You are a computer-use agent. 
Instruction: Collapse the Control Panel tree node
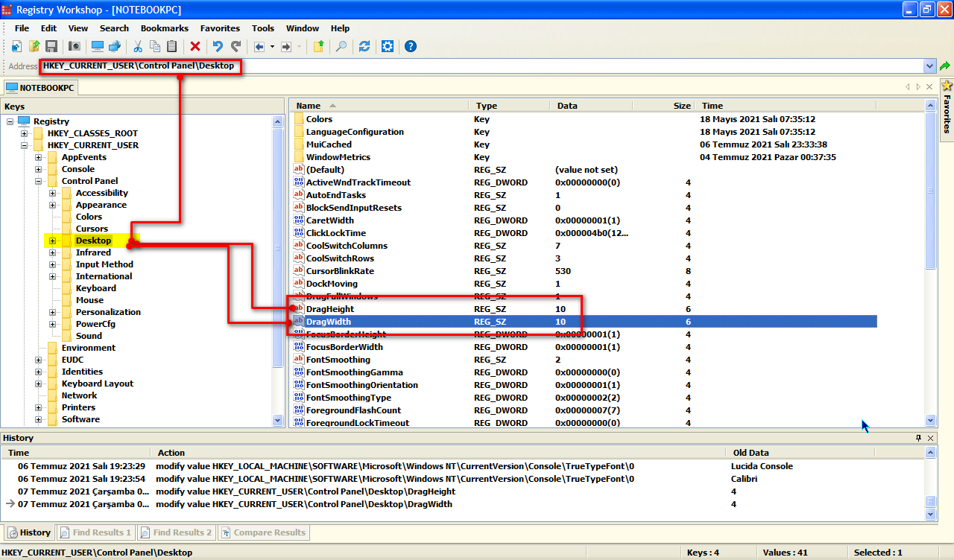(39, 181)
